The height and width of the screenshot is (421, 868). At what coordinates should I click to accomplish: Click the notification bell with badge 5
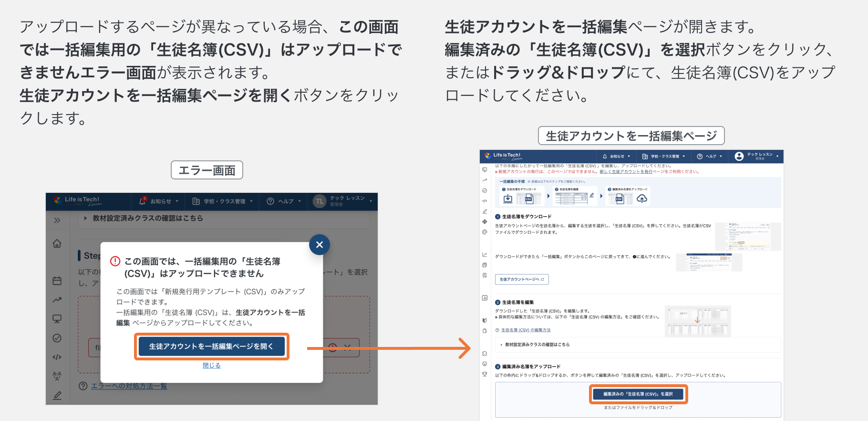click(x=143, y=201)
